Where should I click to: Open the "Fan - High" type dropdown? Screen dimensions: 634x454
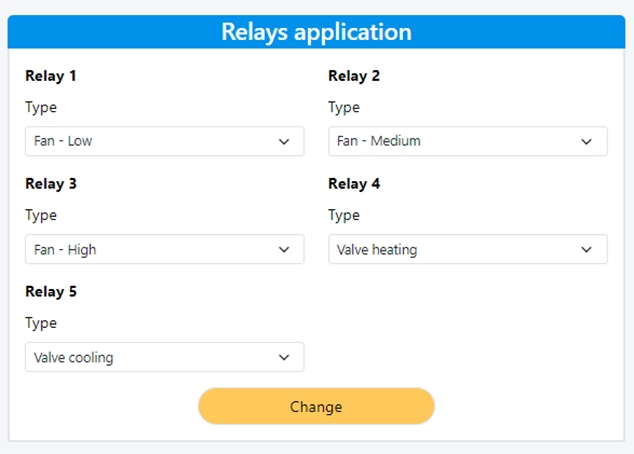tap(164, 250)
